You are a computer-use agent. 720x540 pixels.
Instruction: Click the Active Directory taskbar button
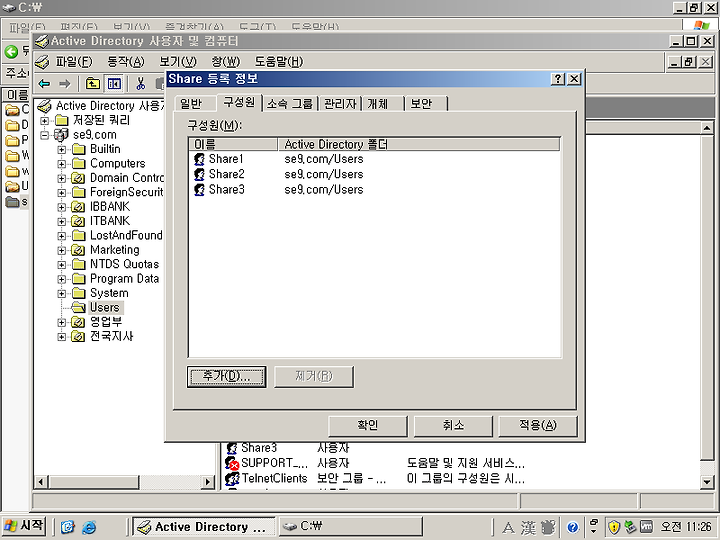pos(204,527)
